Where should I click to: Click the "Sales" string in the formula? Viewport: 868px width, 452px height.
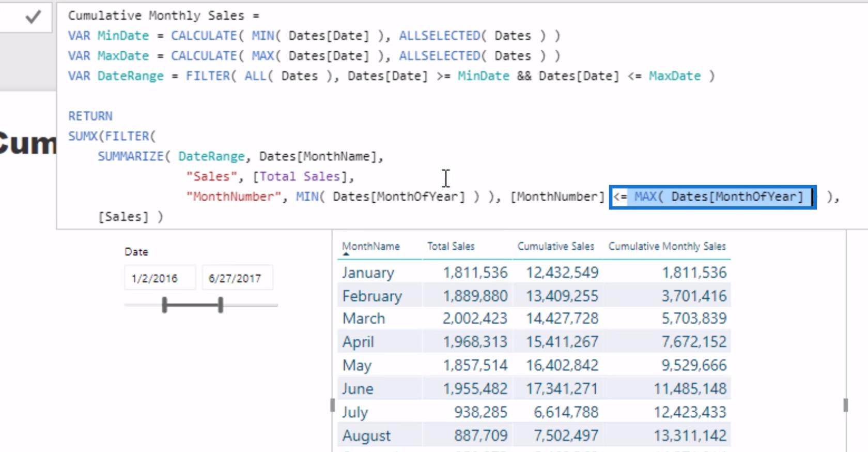pos(211,176)
